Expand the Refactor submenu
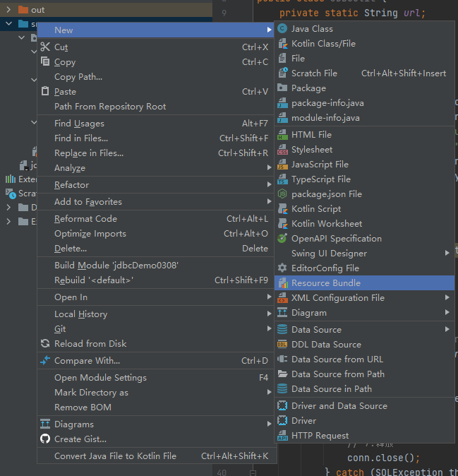The image size is (458, 476). (155, 184)
